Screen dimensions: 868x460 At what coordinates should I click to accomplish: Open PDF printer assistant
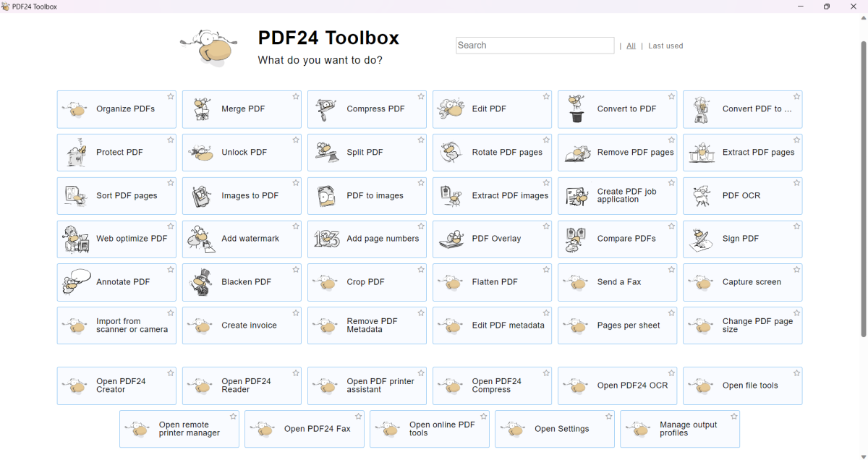click(367, 386)
